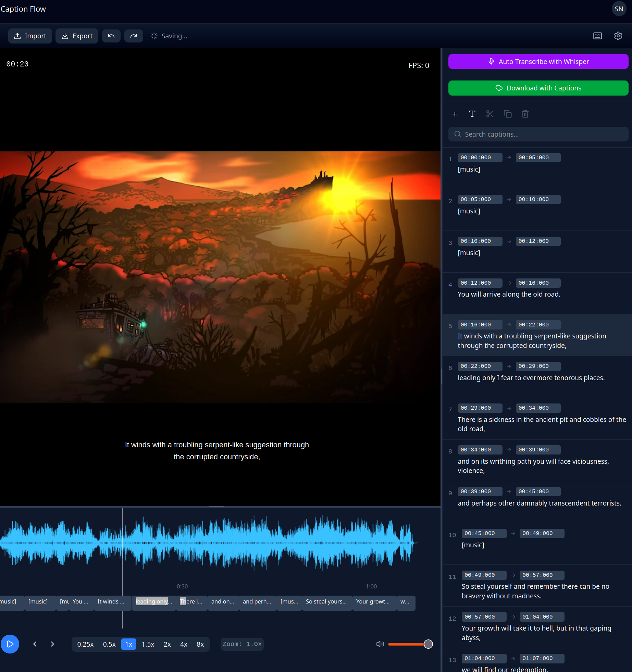Click the duplicate caption icon
Screen dimensions: 632x672
(x=508, y=114)
